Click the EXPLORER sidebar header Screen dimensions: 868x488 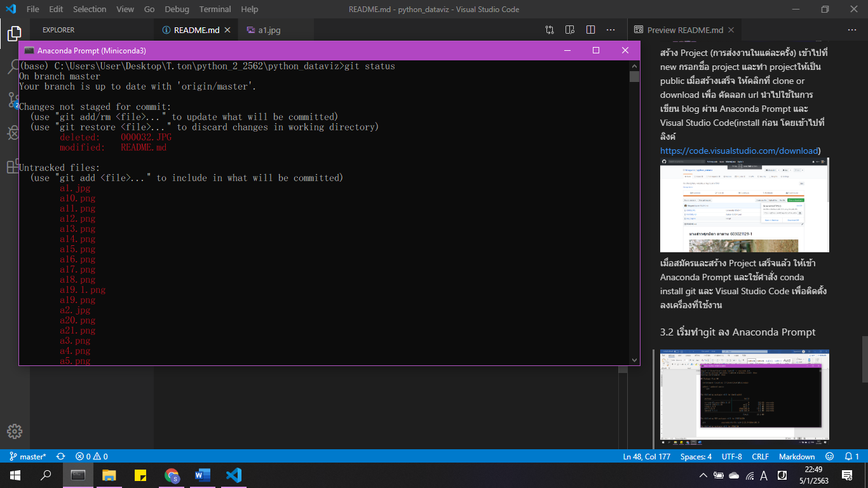pos(58,30)
